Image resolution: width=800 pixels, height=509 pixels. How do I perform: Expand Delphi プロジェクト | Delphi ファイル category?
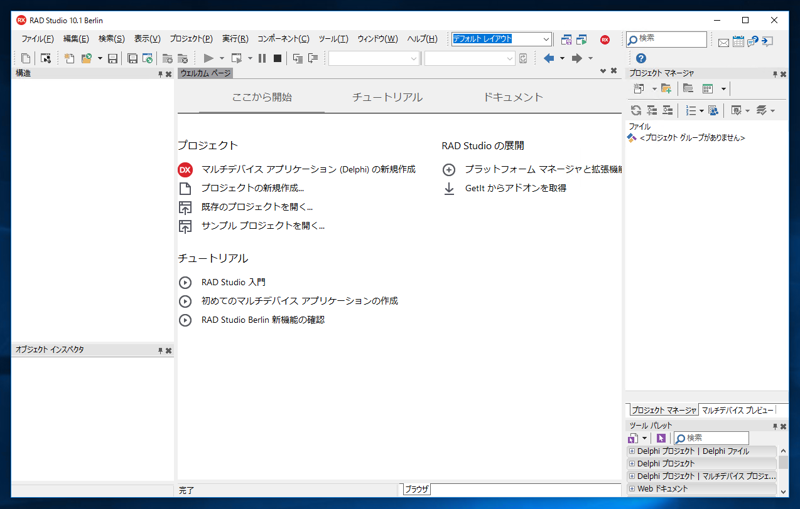click(632, 451)
